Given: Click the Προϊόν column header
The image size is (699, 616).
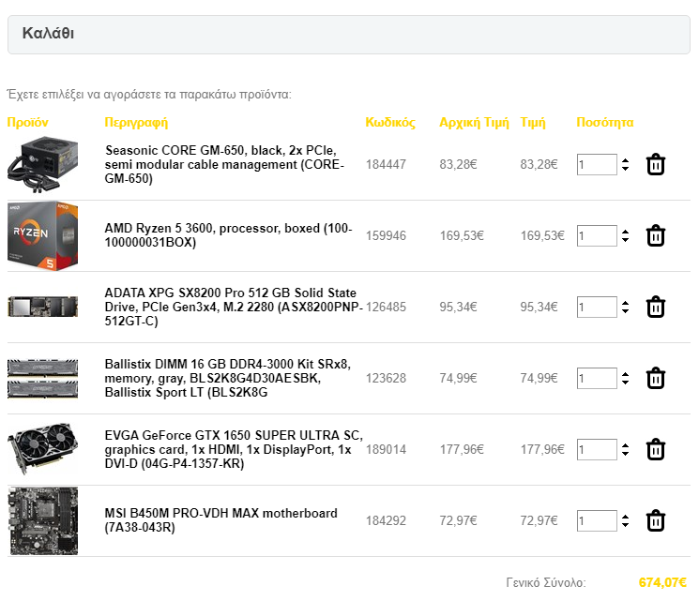Looking at the screenshot, I should 27,123.
